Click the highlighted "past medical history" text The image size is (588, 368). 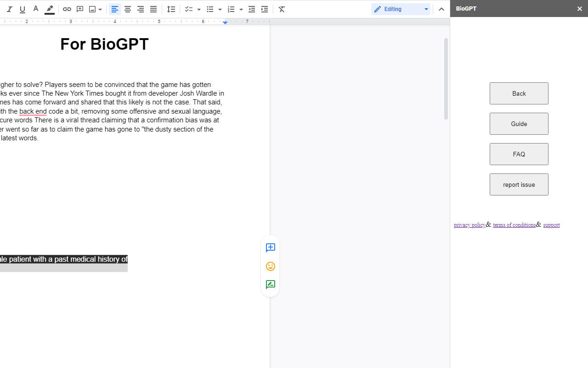87,259
